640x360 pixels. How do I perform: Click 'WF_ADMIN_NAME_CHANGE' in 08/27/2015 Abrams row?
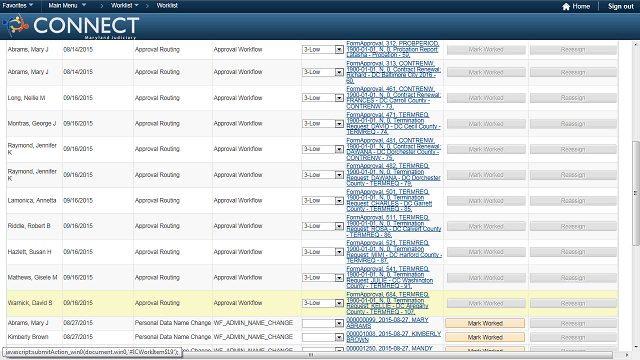pyautogui.click(x=253, y=323)
